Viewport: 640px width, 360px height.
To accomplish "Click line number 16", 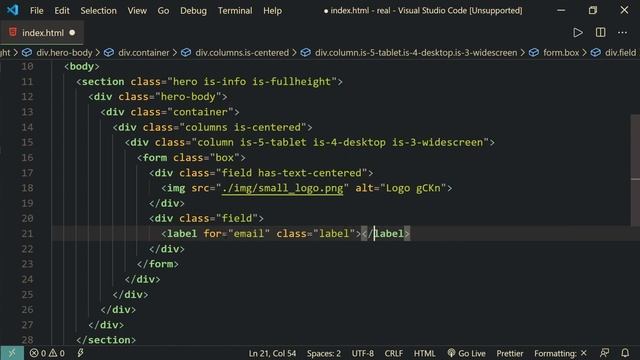I will pyautogui.click(x=27, y=158).
